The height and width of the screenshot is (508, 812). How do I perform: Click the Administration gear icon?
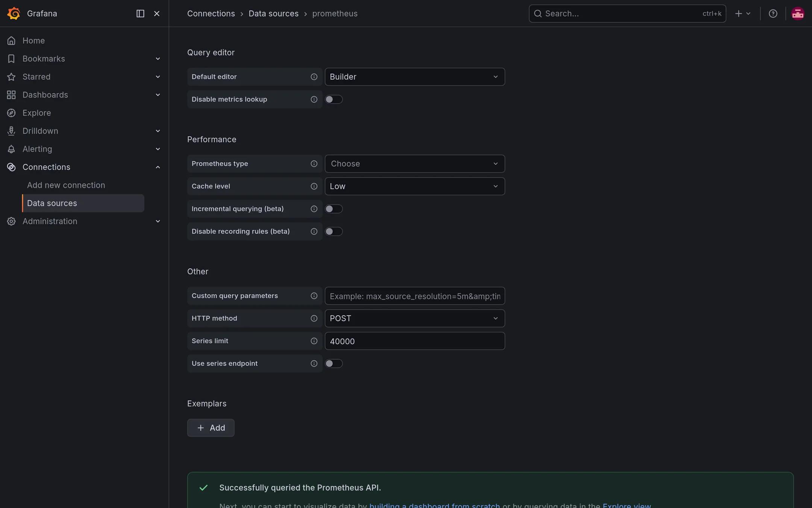point(11,221)
